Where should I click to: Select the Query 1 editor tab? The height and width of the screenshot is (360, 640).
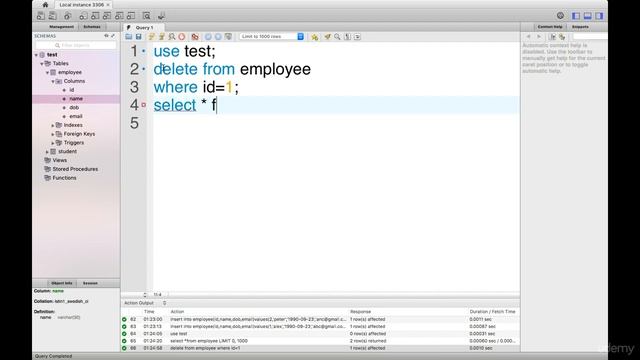pos(144,27)
